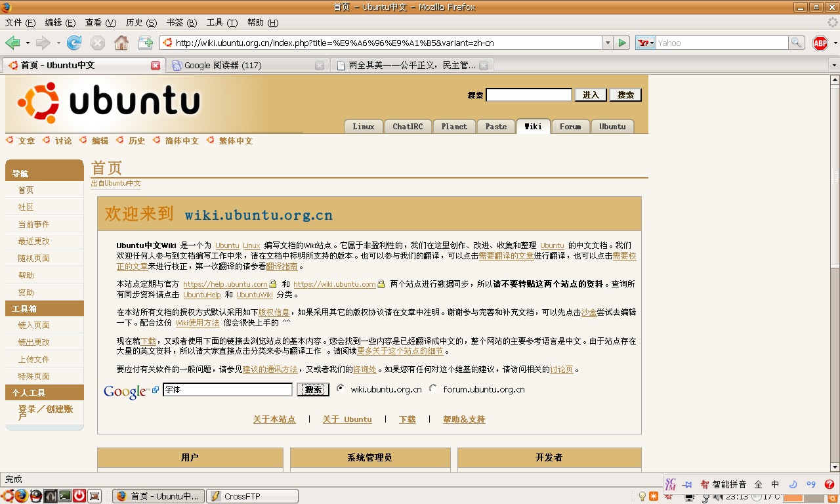Open the 最近更改 link in the sidebar
840x504 pixels.
(x=34, y=241)
